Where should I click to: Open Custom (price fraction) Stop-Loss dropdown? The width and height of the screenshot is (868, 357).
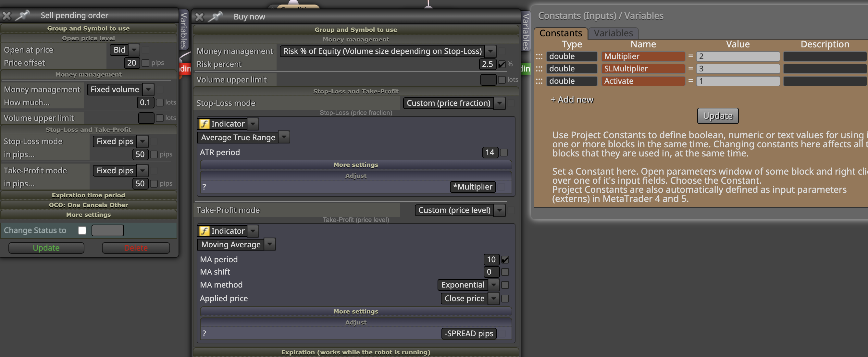coord(499,103)
